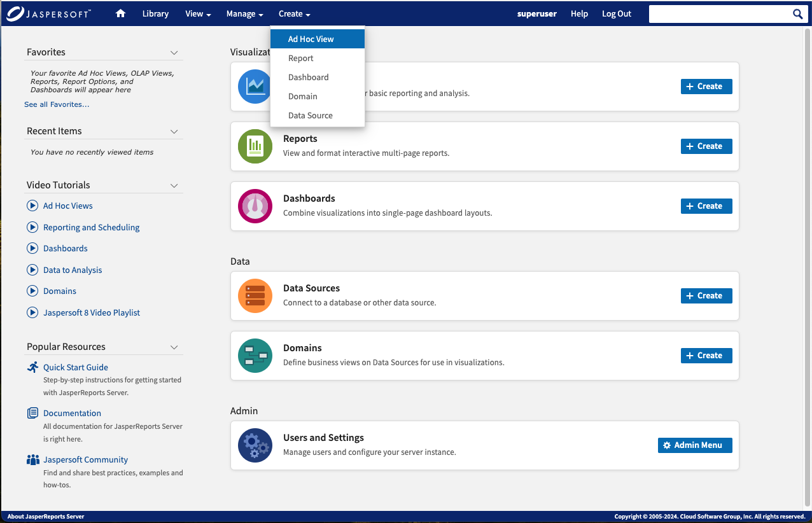This screenshot has width=812, height=523.
Task: Select Domain from Create menu
Action: point(318,96)
